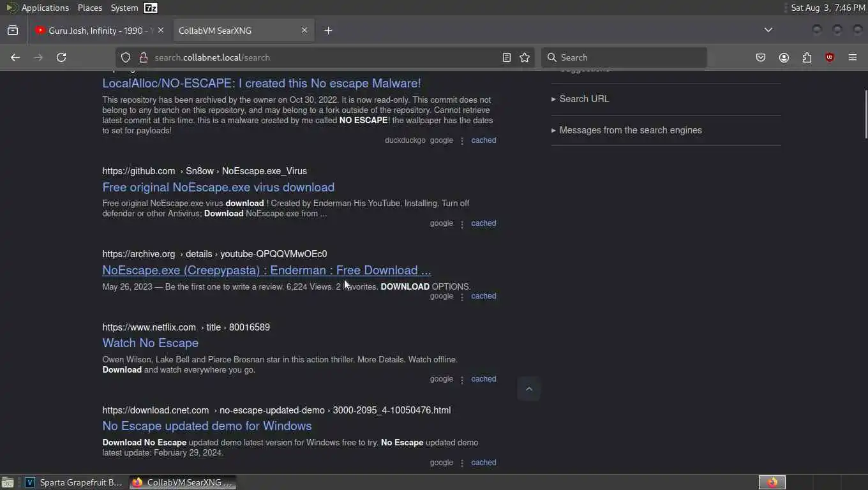Image resolution: width=868 pixels, height=490 pixels.
Task: Open LocalAlloc/NO-ESCAPE malware result link
Action: tap(262, 84)
